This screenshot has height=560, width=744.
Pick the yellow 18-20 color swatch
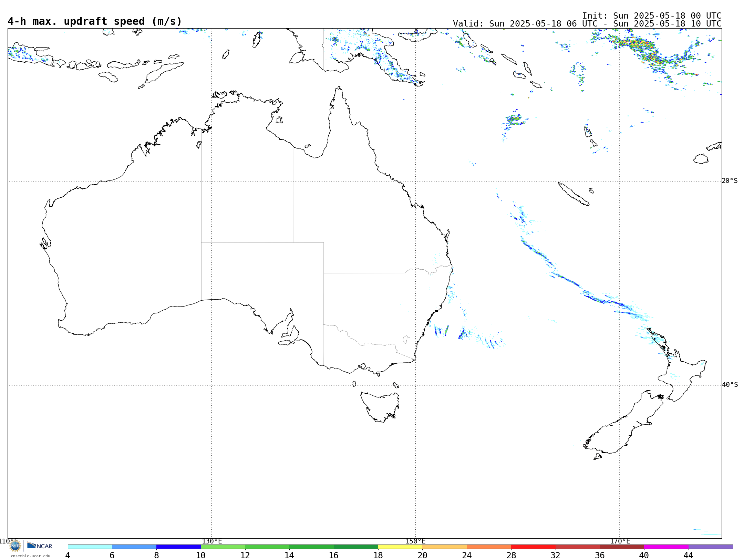pyautogui.click(x=400, y=547)
